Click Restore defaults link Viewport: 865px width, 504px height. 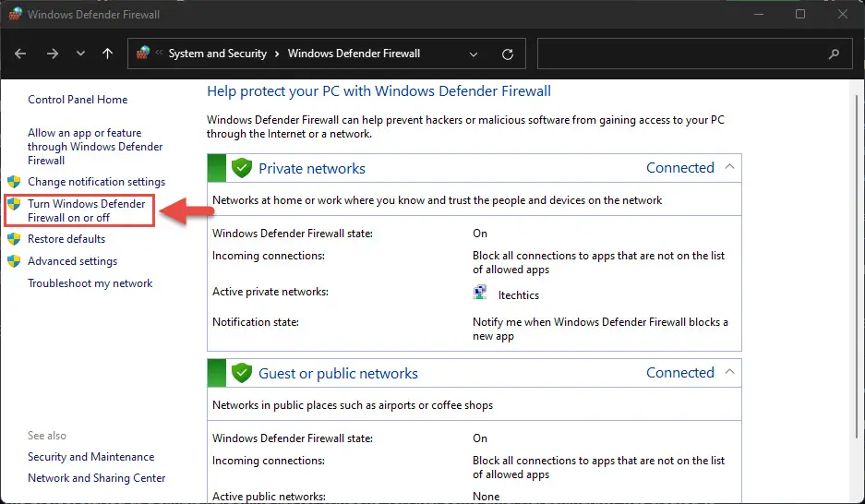(x=66, y=239)
